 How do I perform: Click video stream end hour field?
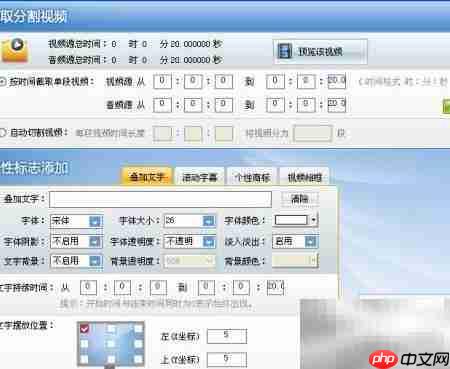pos(275,81)
